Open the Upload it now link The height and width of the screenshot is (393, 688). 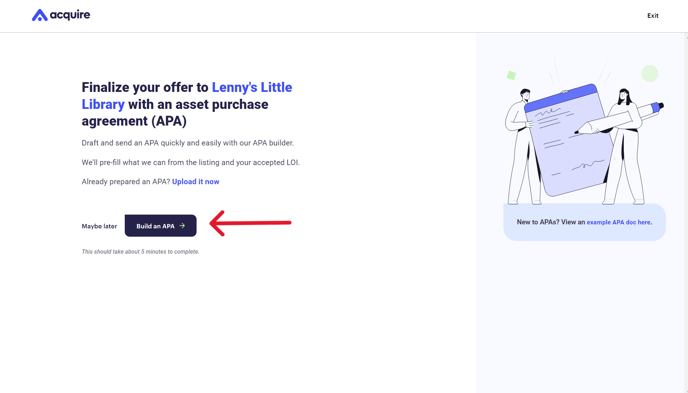(x=195, y=182)
